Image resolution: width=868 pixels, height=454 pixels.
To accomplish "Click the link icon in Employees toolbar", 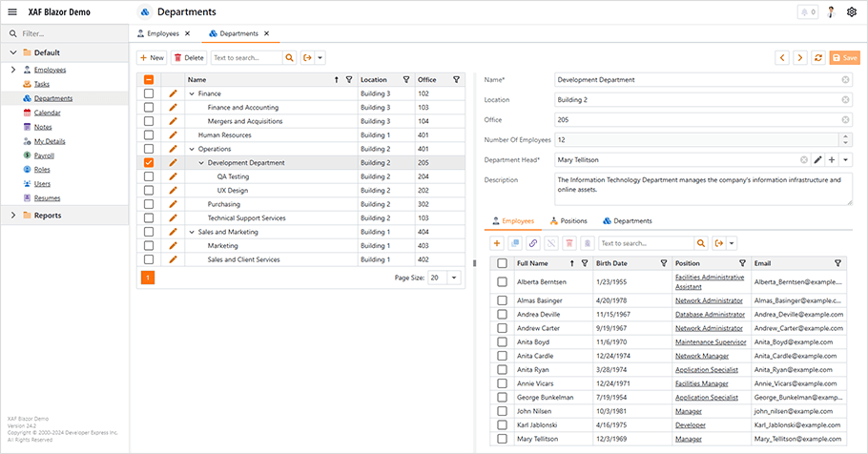I will coord(533,243).
